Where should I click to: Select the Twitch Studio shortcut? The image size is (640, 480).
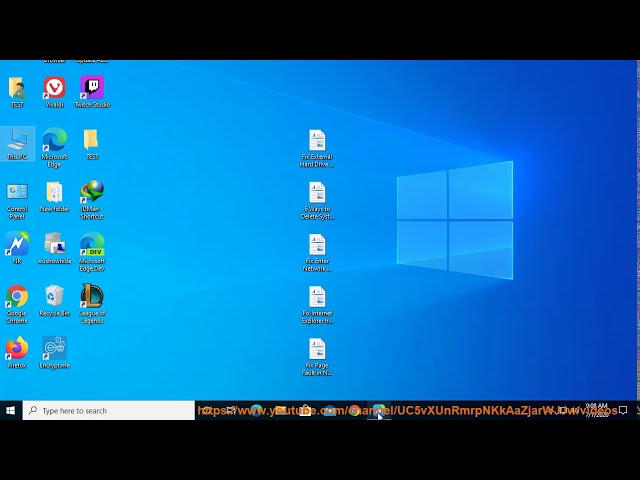pos(92,92)
